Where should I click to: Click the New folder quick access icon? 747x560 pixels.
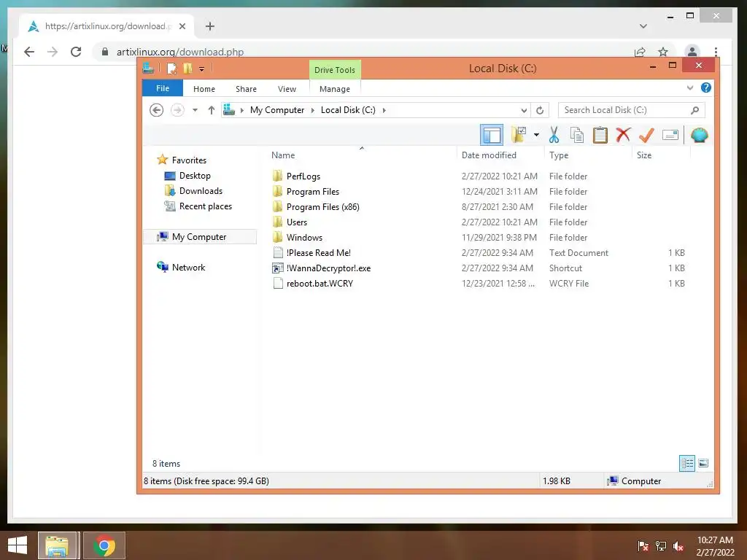(x=187, y=69)
